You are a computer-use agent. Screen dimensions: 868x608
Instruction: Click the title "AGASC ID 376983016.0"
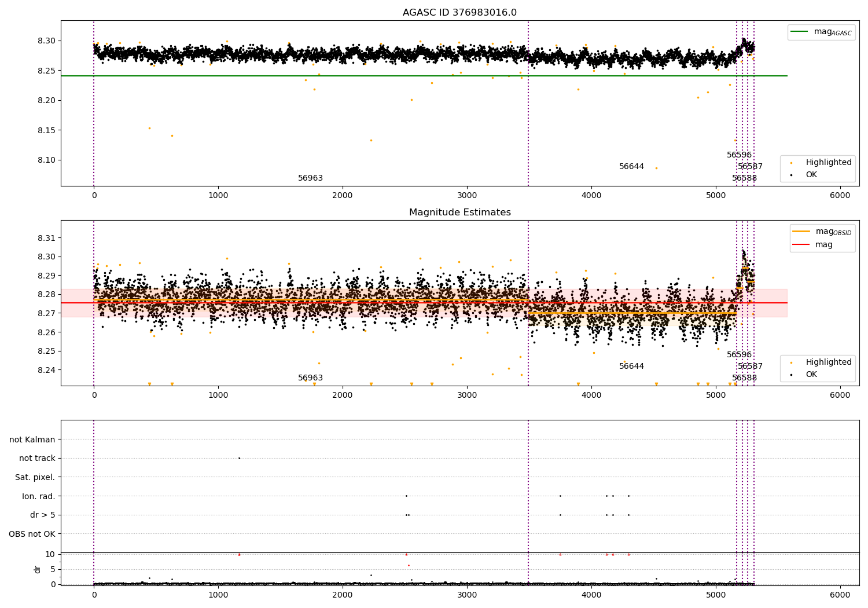click(x=459, y=13)
